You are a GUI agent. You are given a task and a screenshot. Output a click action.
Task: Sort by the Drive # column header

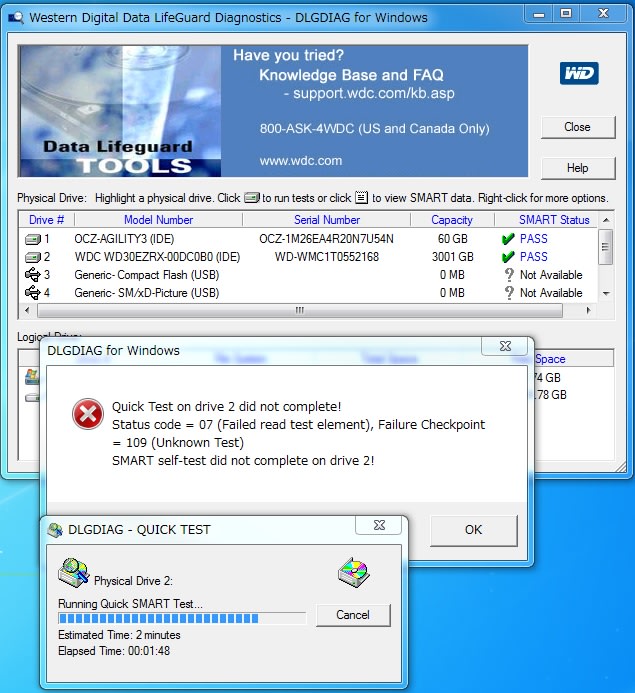[x=46, y=220]
